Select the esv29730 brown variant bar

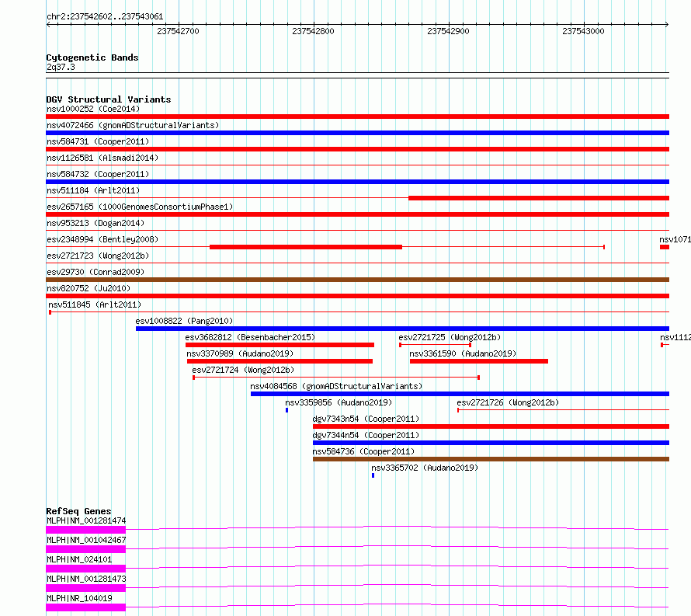[357, 280]
